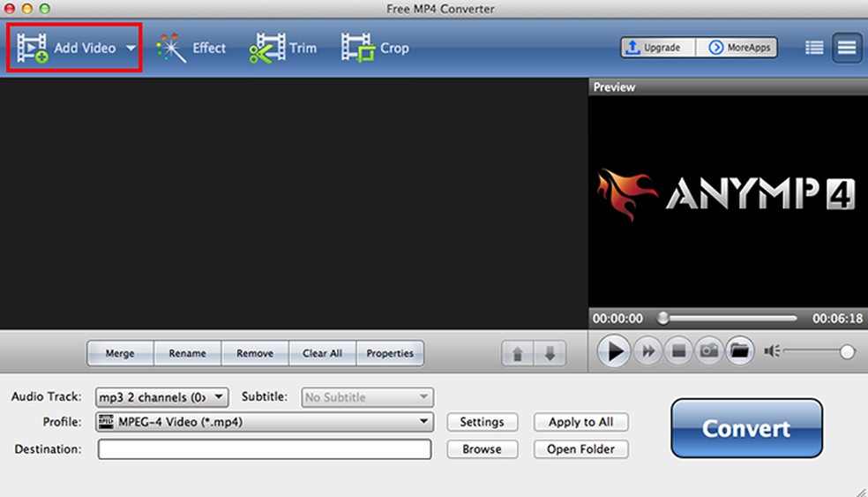Switch to the list view mode icon
This screenshot has height=497, width=868.
pos(813,48)
